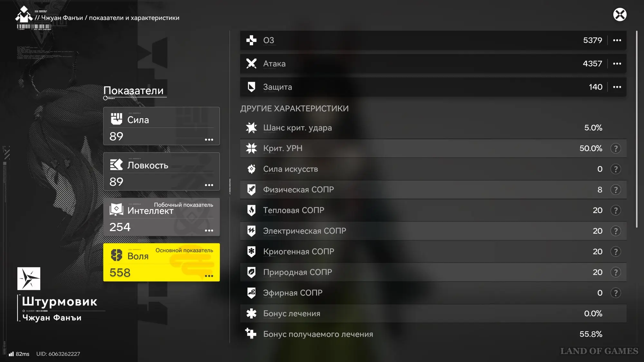Expand Защита details with ellipsis
The image size is (644, 362).
tap(617, 87)
